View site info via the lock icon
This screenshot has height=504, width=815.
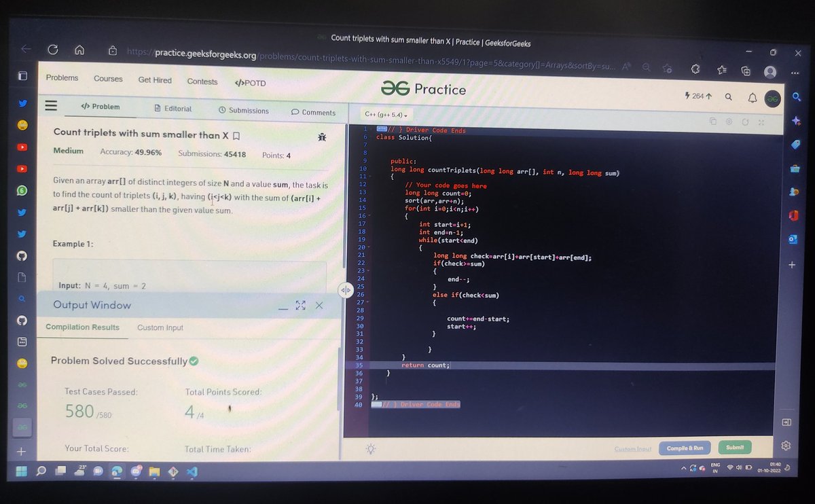113,50
